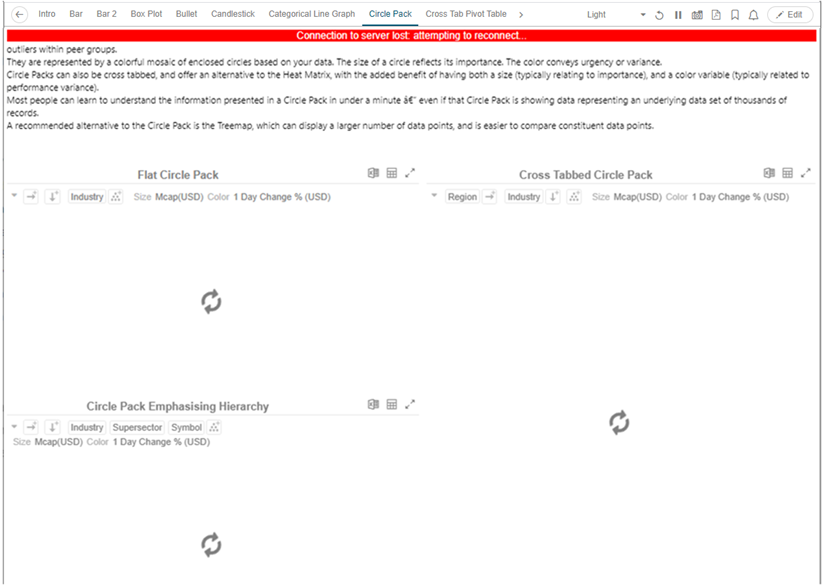Pause real-time updates

coord(678,15)
